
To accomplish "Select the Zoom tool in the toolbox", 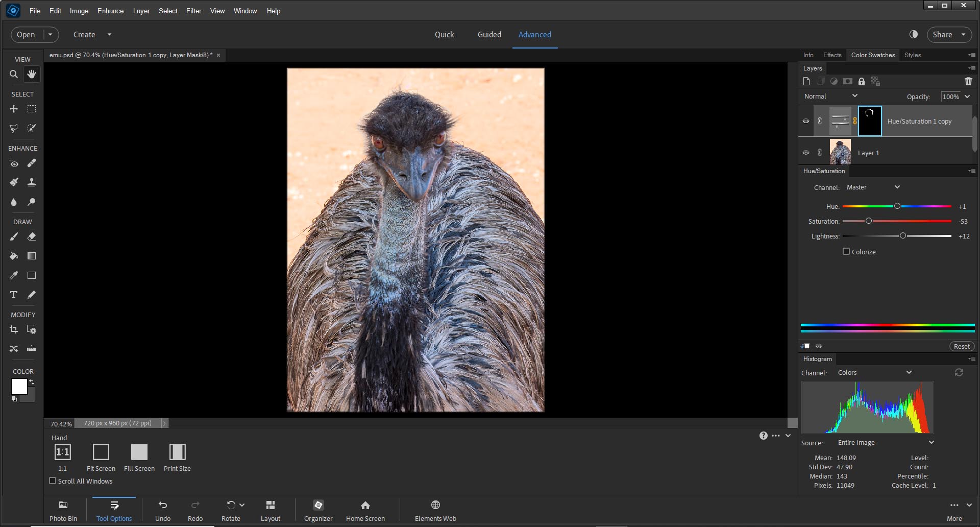I will point(14,75).
